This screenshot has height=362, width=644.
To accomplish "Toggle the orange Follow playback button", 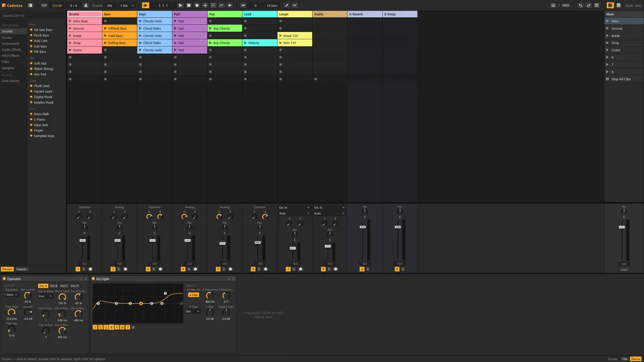I will 145,5.
